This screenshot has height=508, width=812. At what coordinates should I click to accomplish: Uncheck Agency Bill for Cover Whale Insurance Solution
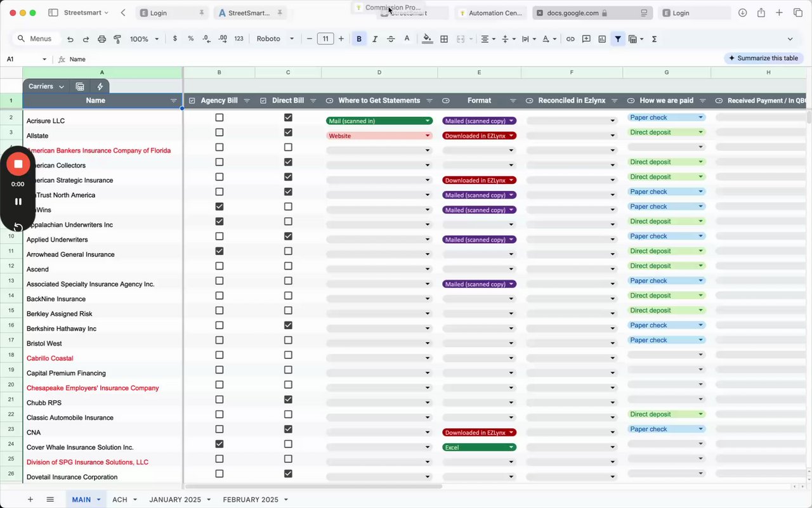(219, 444)
